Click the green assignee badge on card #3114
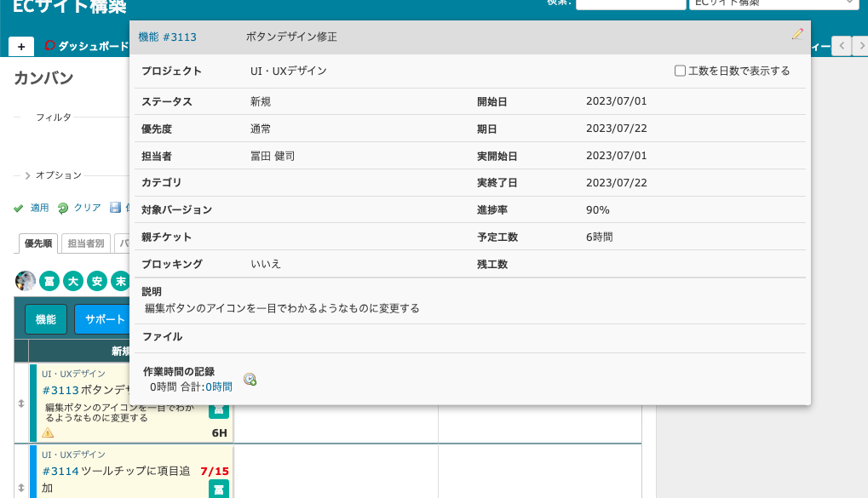868x498 pixels. [219, 488]
